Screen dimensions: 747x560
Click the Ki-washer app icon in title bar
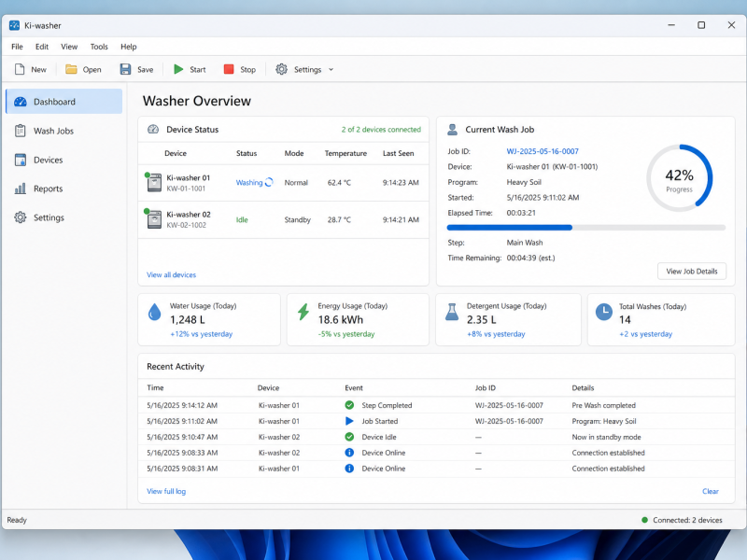click(x=14, y=25)
